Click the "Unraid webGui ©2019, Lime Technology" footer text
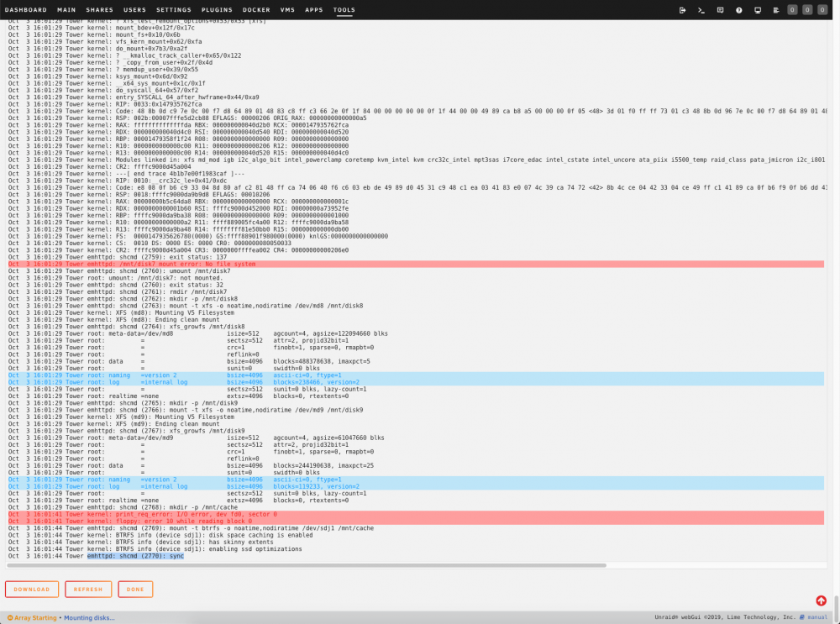The height and width of the screenshot is (624, 840). tap(725, 617)
